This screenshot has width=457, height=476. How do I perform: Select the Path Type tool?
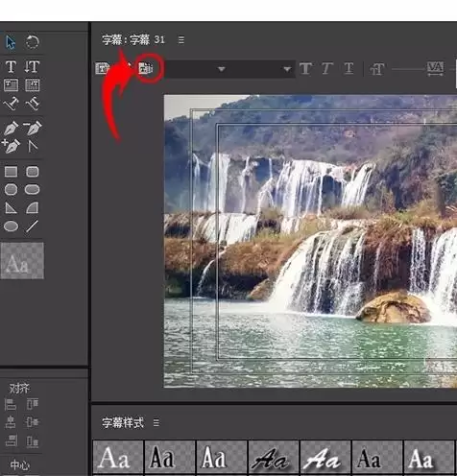pos(11,104)
